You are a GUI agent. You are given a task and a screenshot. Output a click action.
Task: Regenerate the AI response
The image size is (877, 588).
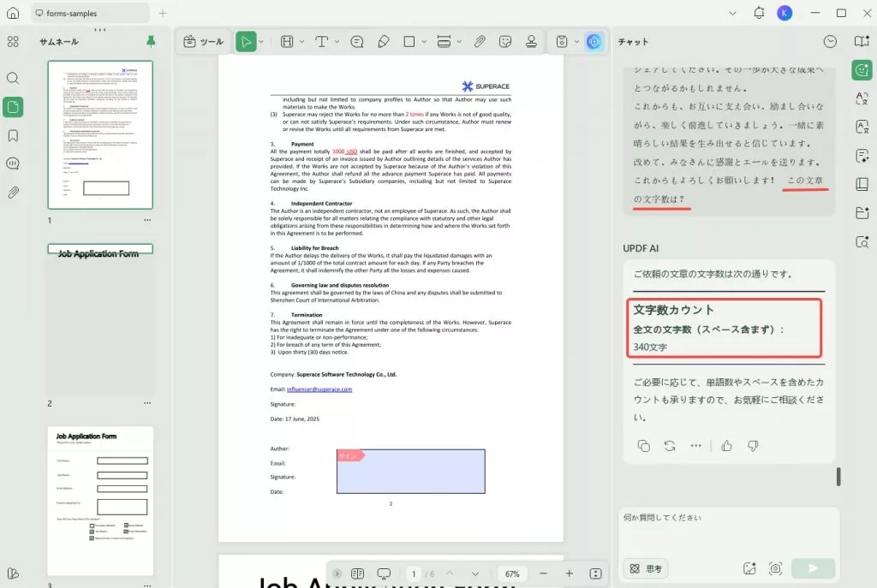tap(670, 445)
